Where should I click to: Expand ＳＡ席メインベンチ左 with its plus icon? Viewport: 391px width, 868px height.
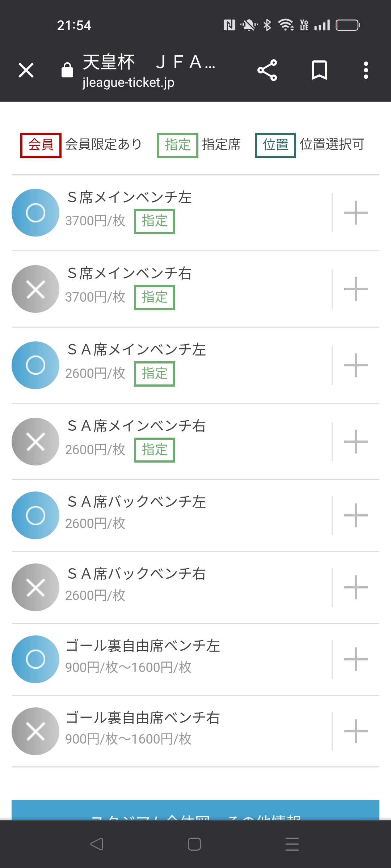[x=356, y=365]
